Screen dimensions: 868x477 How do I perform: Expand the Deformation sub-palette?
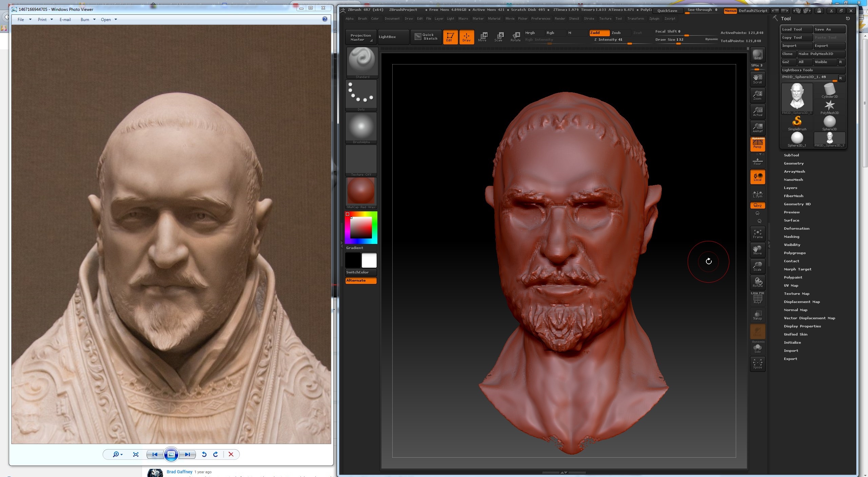796,228
